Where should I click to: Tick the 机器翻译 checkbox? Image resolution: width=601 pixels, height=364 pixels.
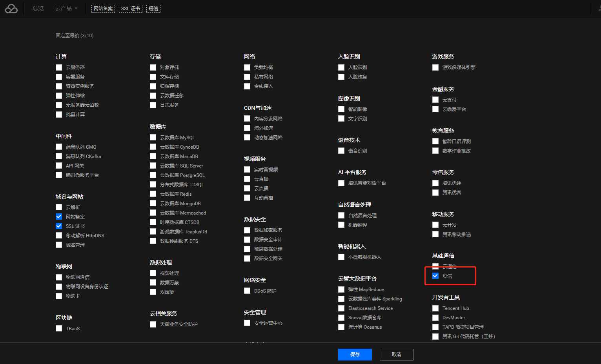pyautogui.click(x=341, y=225)
